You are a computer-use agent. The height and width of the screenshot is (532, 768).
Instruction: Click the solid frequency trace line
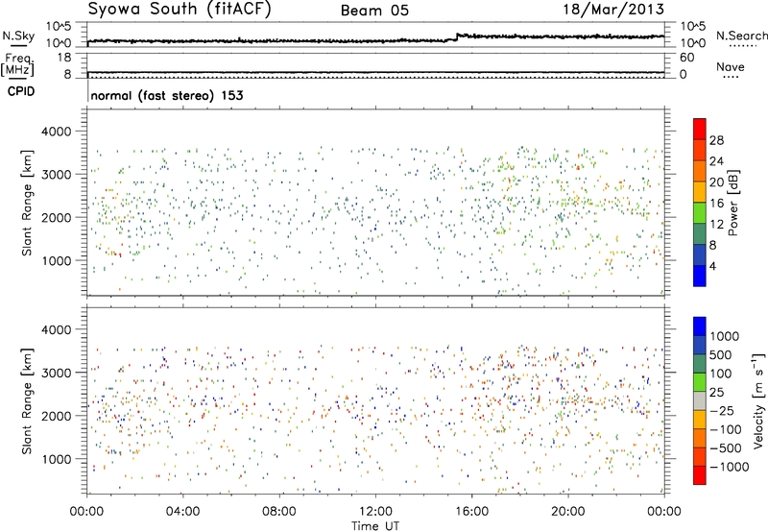[375, 72]
